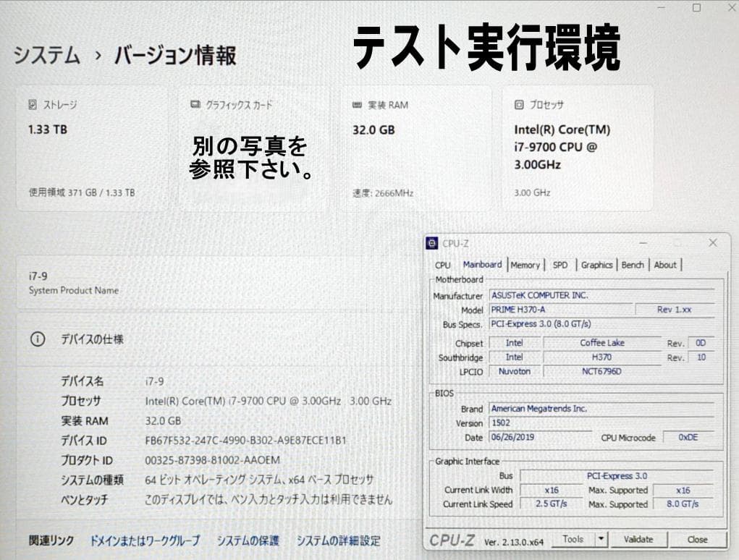739x560 pixels.
Task: Click the storage (ストレージ) icon
Action: click(x=33, y=105)
